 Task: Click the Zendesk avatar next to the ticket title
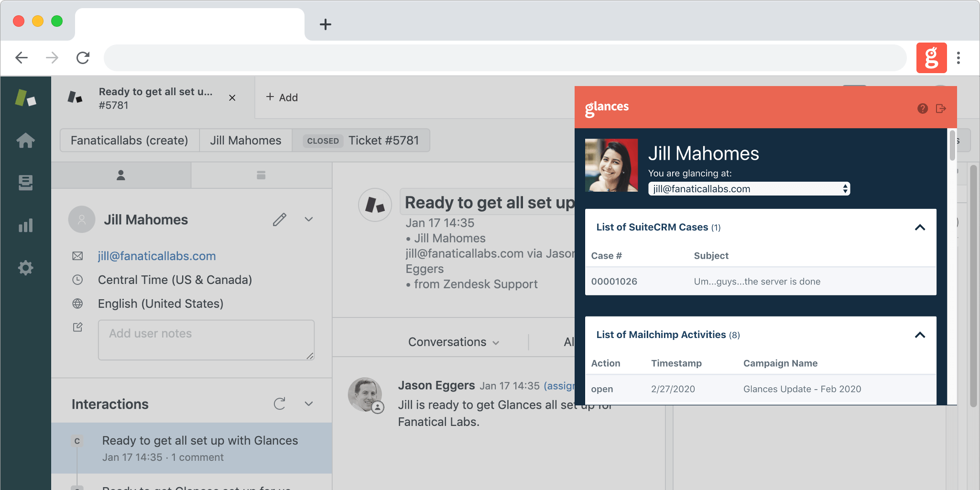375,205
